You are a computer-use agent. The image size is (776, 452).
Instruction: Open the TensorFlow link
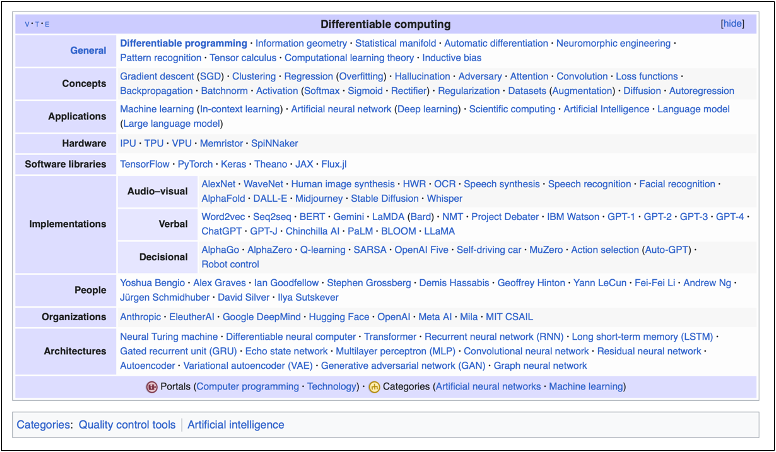pos(145,164)
